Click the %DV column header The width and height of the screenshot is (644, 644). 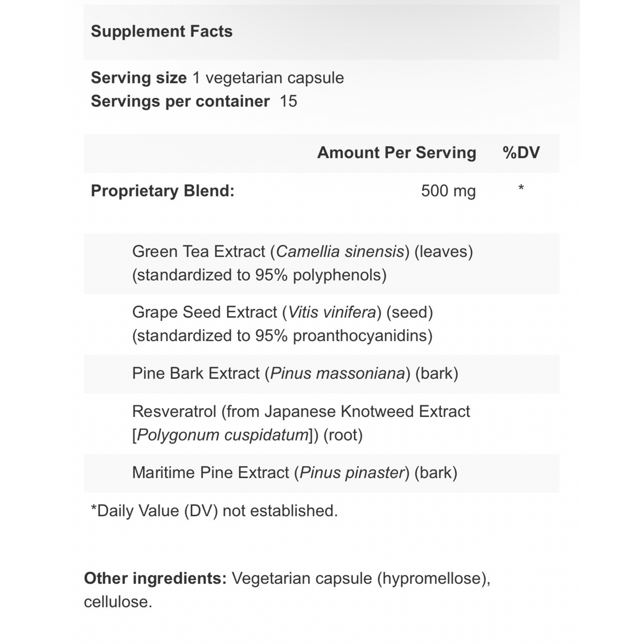pos(521,152)
